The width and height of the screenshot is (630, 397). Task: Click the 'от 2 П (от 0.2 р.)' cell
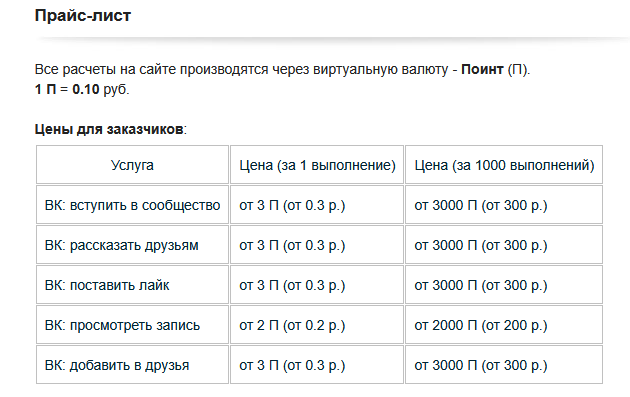[x=317, y=325]
